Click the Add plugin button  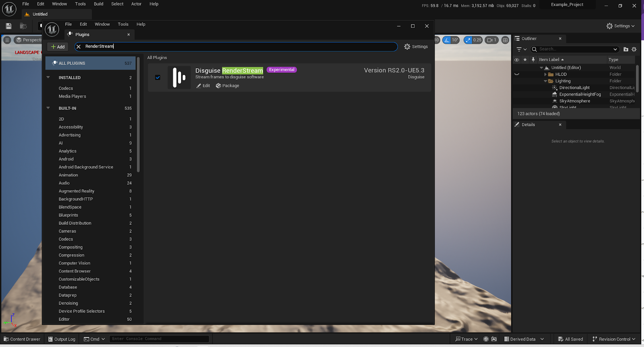[x=58, y=47]
